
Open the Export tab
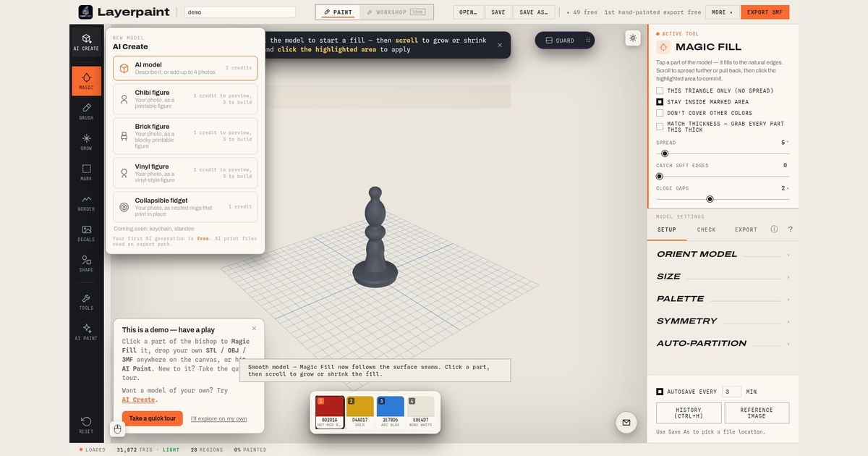(746, 229)
